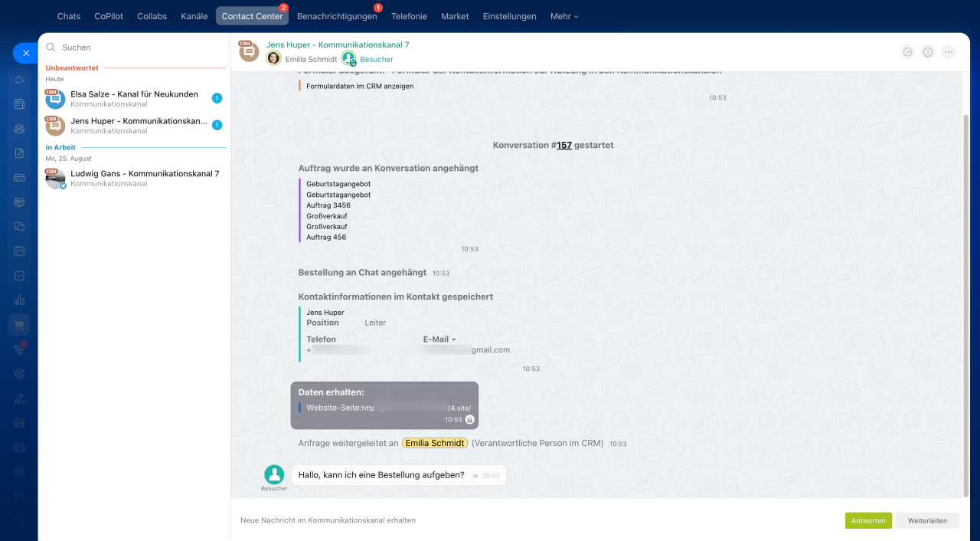
Task: Click the search magnifier icon
Action: 51,48
